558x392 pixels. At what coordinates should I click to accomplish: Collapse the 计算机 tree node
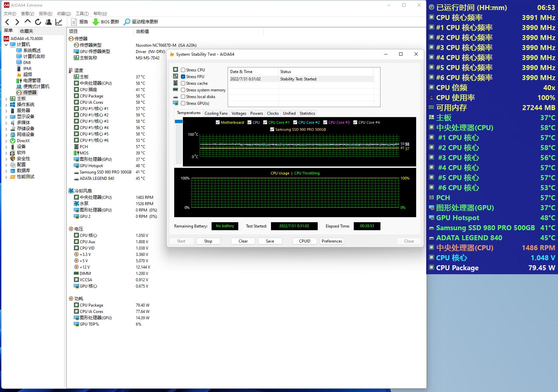[6, 45]
